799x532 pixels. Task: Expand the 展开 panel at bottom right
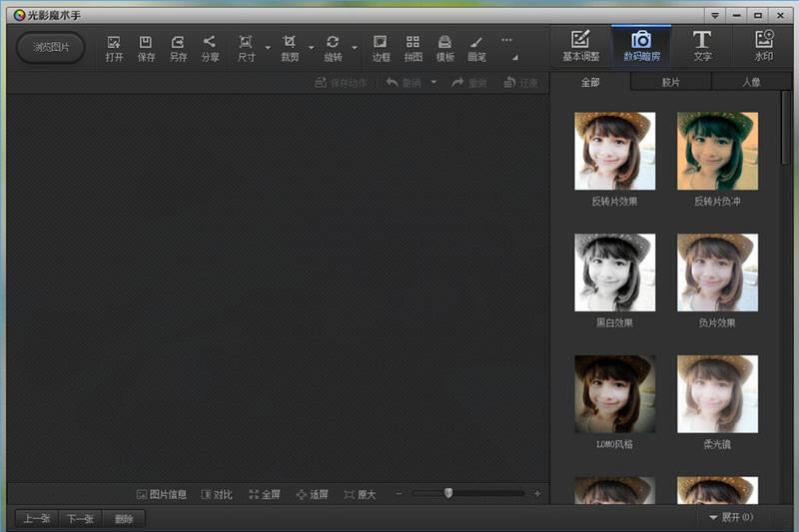(x=730, y=517)
